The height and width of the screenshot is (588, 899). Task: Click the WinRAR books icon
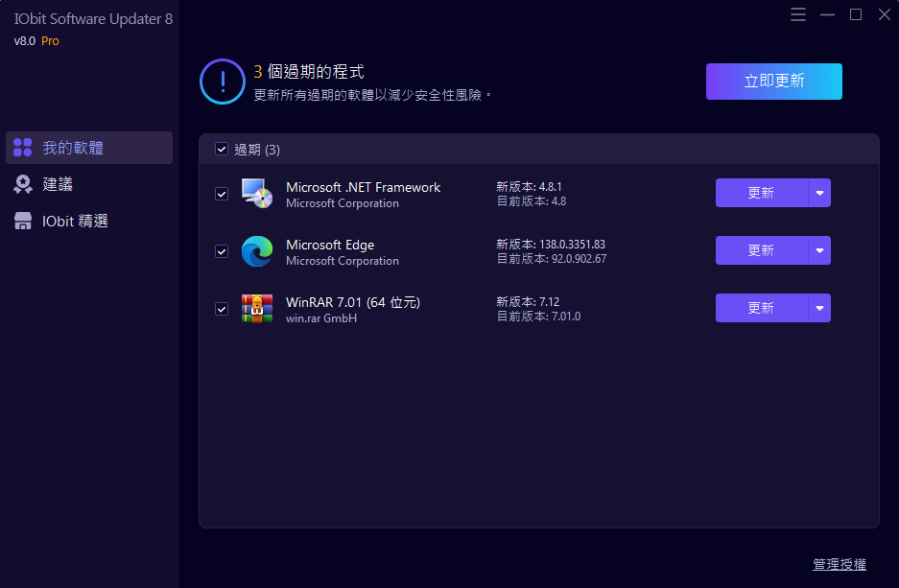pyautogui.click(x=257, y=308)
